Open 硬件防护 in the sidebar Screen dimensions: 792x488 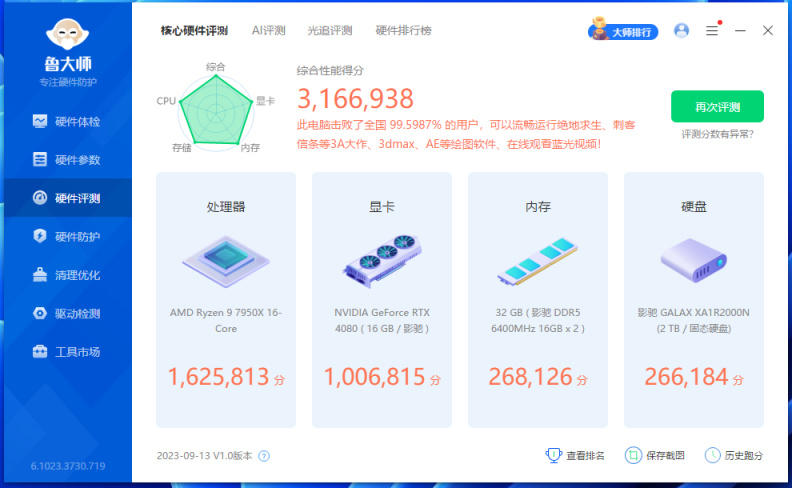click(x=67, y=236)
